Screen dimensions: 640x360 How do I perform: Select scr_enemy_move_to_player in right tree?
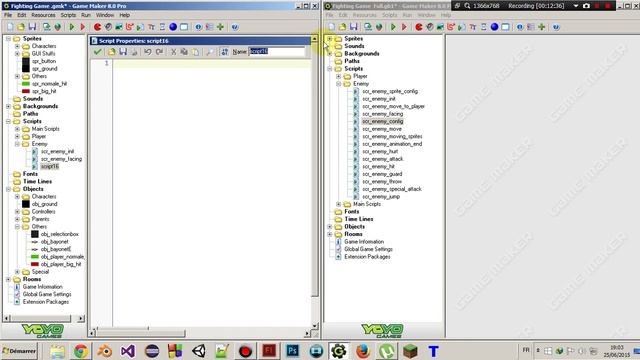(393, 107)
